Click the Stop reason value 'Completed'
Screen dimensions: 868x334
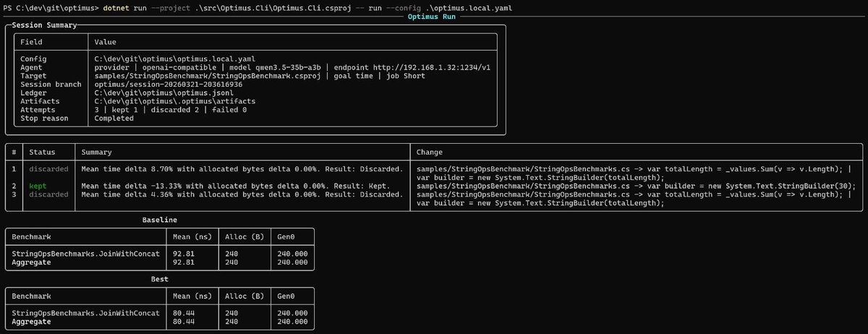click(x=114, y=118)
